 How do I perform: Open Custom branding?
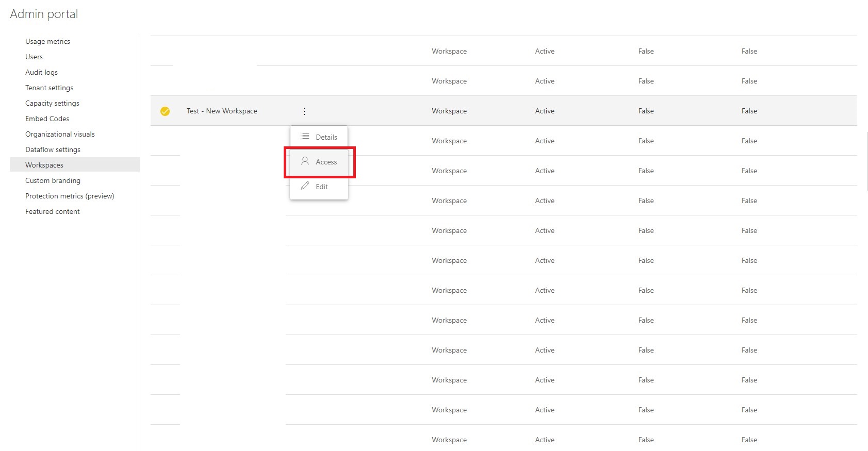click(x=53, y=180)
